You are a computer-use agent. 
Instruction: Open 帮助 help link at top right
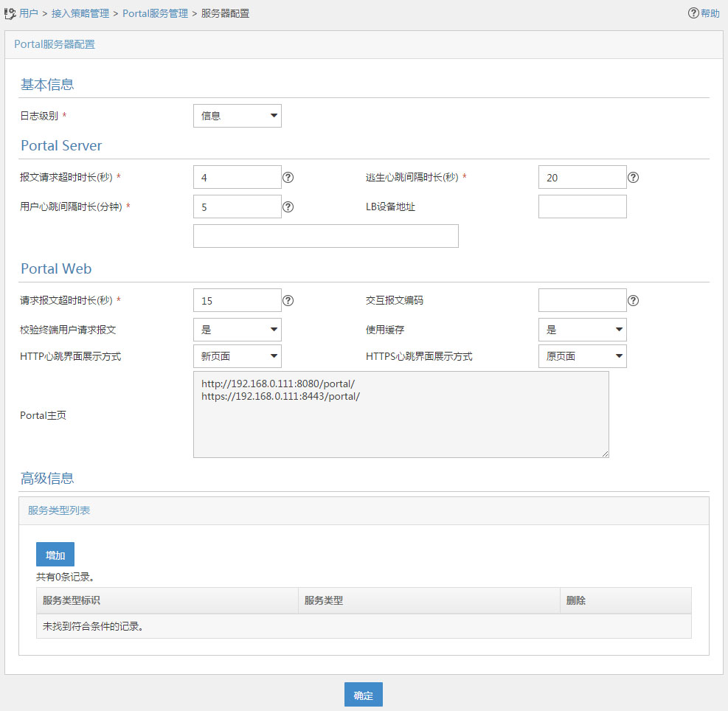point(704,13)
